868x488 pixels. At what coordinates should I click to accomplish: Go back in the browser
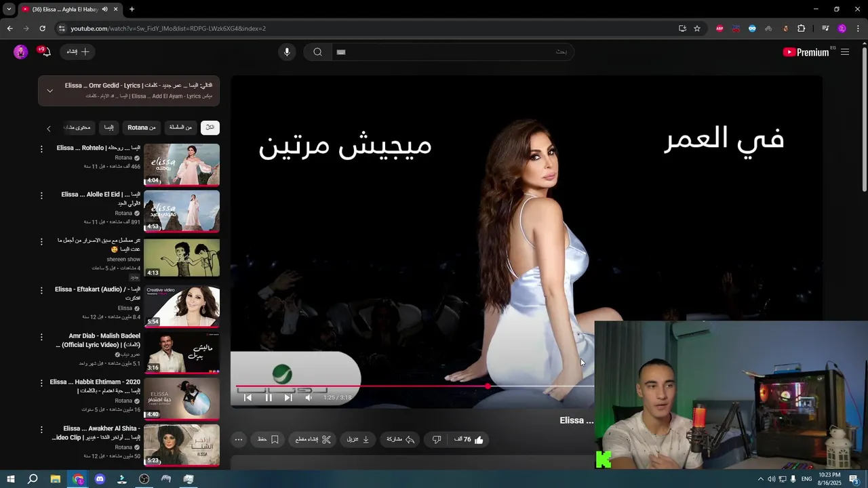coord(9,28)
